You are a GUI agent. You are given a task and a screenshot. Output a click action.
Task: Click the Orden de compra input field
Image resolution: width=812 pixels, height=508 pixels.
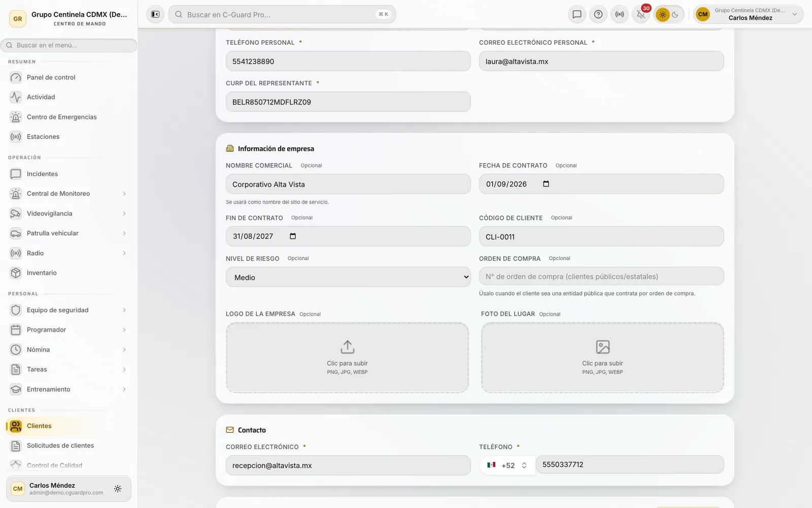(601, 276)
